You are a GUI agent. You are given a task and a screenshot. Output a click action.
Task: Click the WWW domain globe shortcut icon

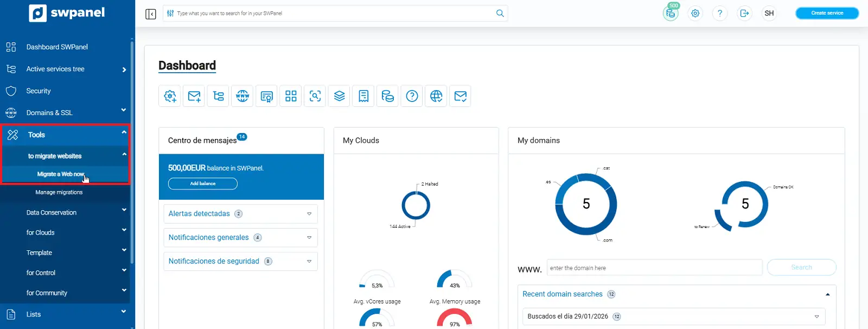click(242, 96)
